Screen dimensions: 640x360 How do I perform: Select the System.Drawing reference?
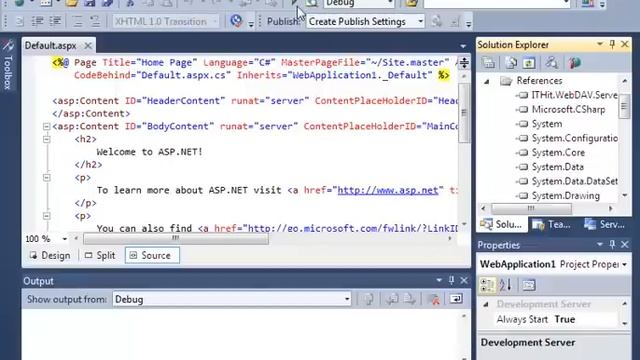(566, 196)
